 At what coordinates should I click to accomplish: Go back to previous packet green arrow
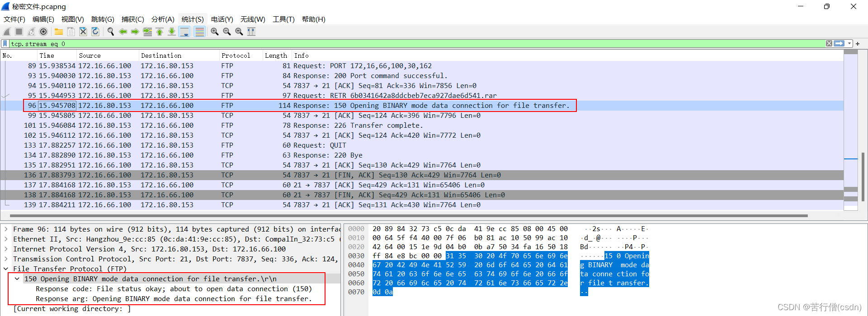(123, 32)
